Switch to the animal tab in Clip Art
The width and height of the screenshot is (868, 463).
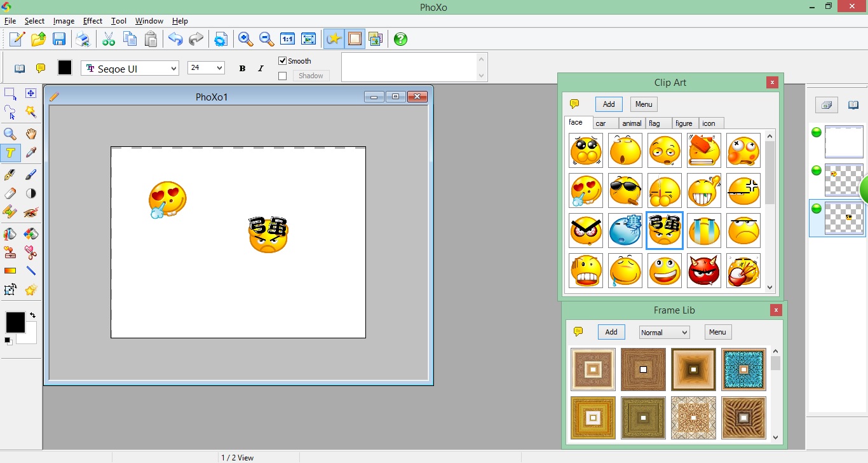coord(632,123)
